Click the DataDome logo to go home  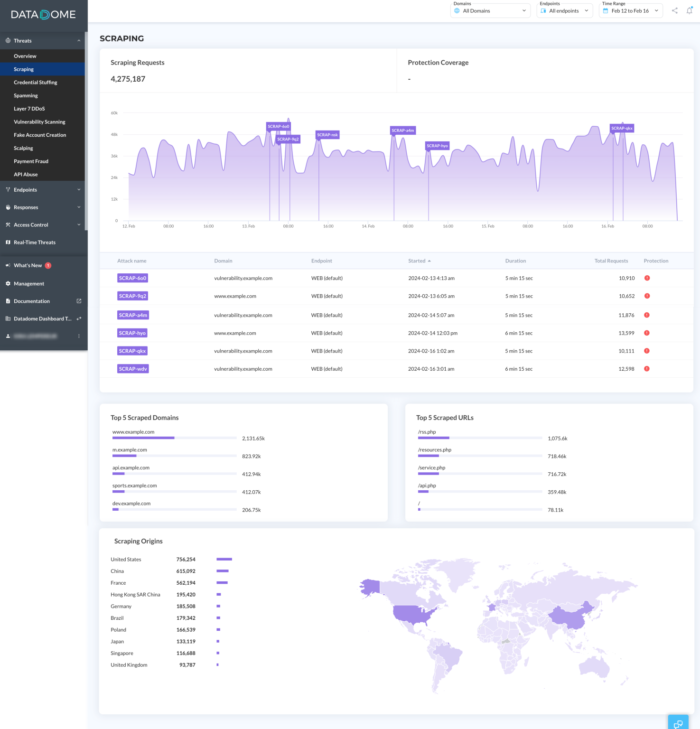(x=44, y=14)
